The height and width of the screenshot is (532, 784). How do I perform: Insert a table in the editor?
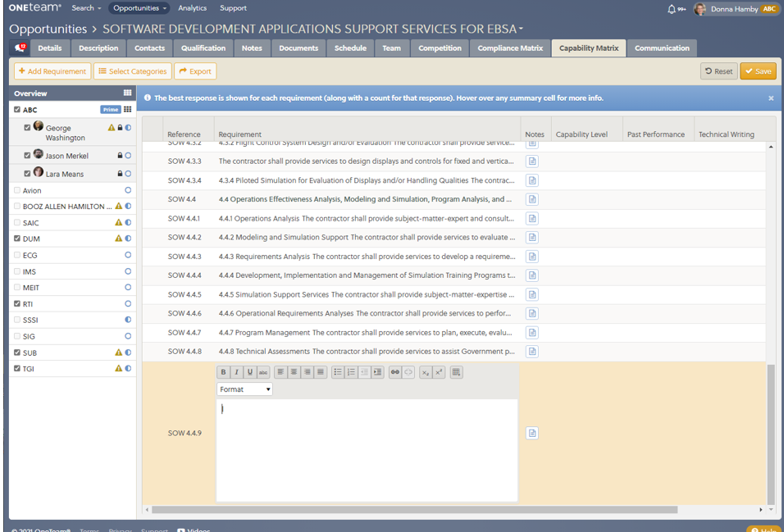(457, 372)
